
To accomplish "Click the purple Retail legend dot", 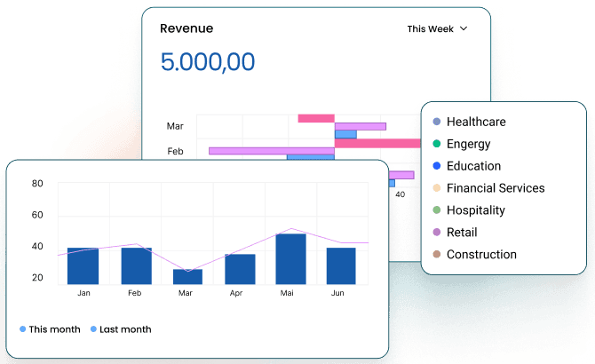I will coord(436,233).
